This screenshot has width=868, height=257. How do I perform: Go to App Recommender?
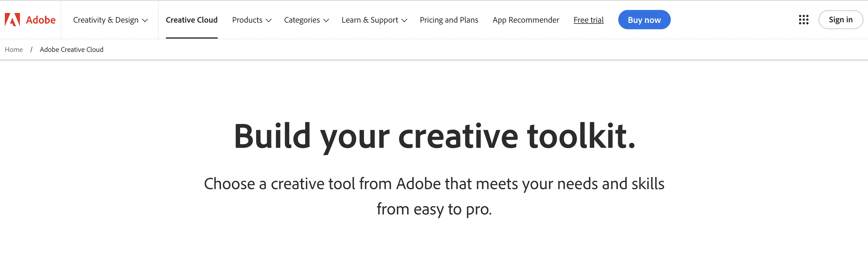(526, 20)
